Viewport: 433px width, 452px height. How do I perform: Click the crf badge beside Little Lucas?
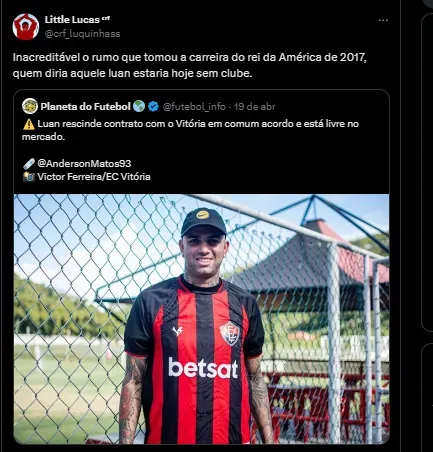point(106,18)
